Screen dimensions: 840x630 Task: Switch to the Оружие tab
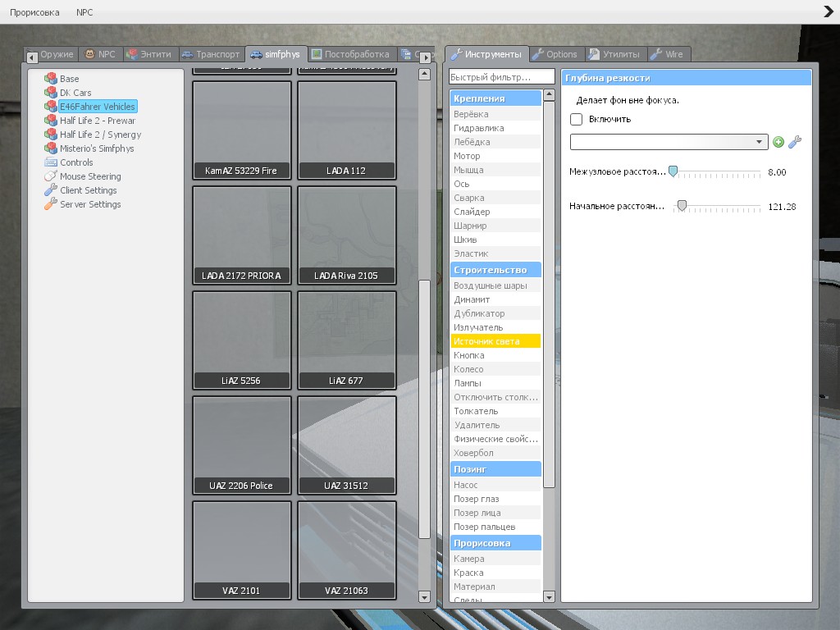coord(57,54)
